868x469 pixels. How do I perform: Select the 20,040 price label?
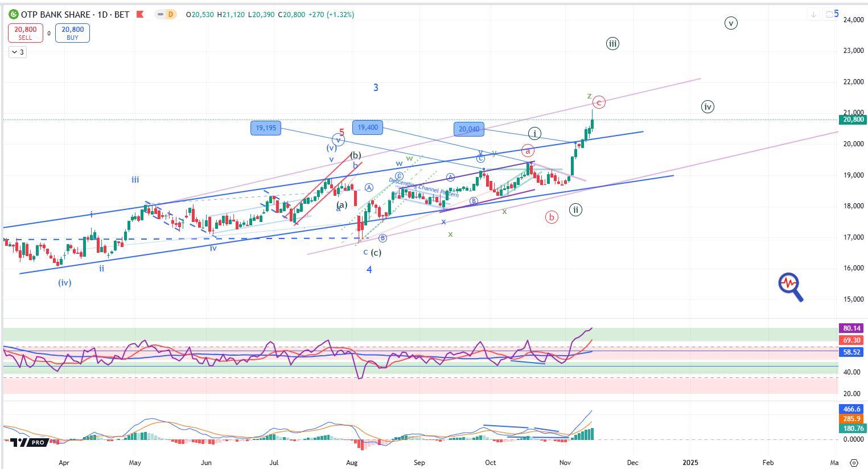coord(469,129)
